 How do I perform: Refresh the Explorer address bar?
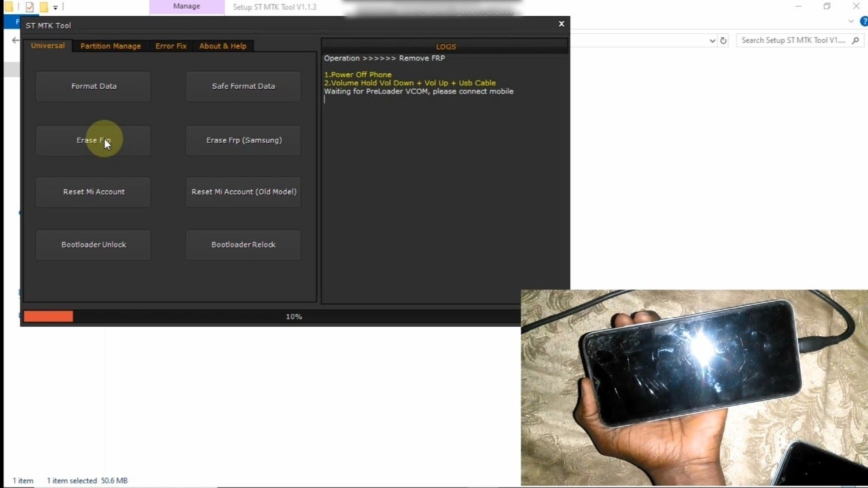724,41
